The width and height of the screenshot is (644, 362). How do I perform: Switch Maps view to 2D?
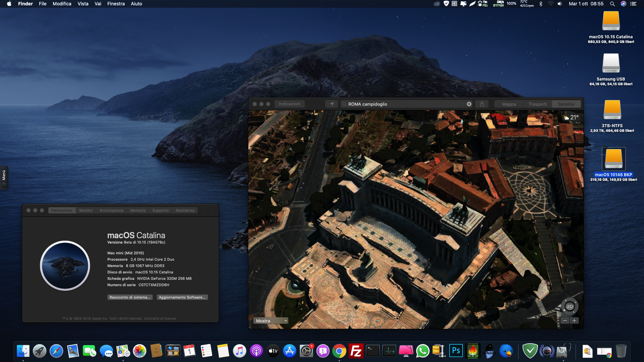coord(569,306)
